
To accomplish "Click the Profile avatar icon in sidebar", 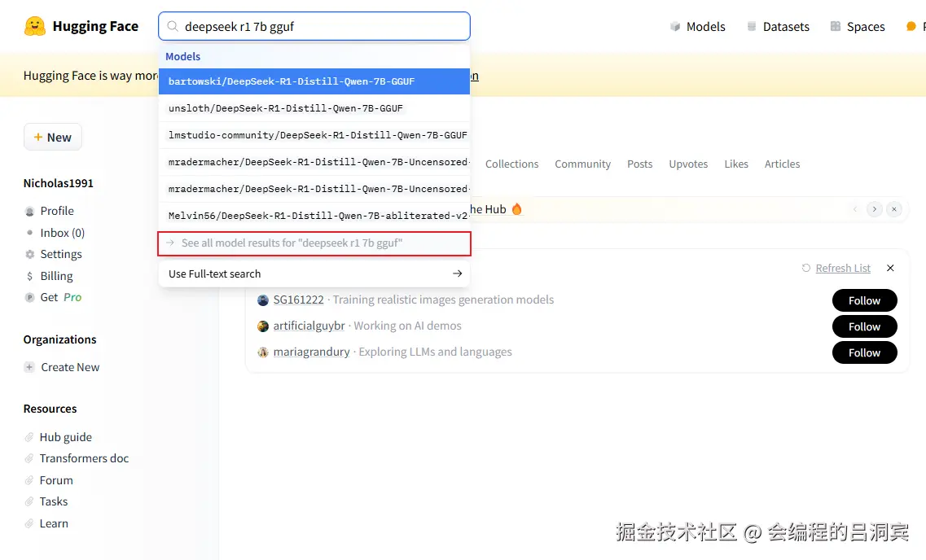I will click(x=29, y=212).
